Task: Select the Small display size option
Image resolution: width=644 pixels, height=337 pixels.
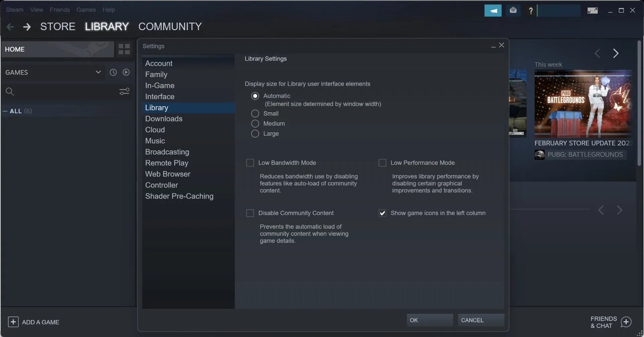Action: coord(255,114)
